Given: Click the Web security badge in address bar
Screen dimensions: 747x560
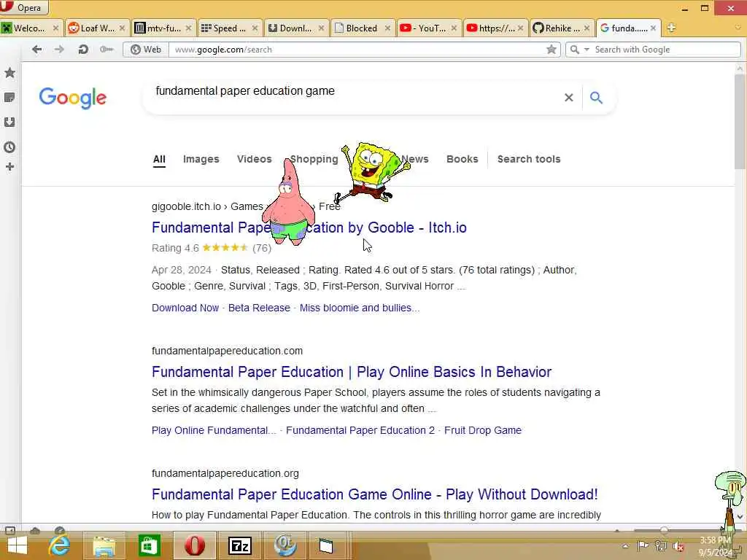Looking at the screenshot, I should click(146, 50).
